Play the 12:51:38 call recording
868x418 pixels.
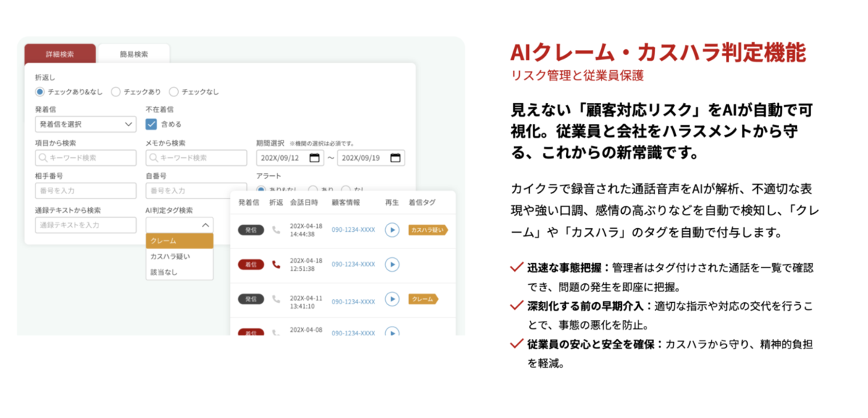[392, 264]
